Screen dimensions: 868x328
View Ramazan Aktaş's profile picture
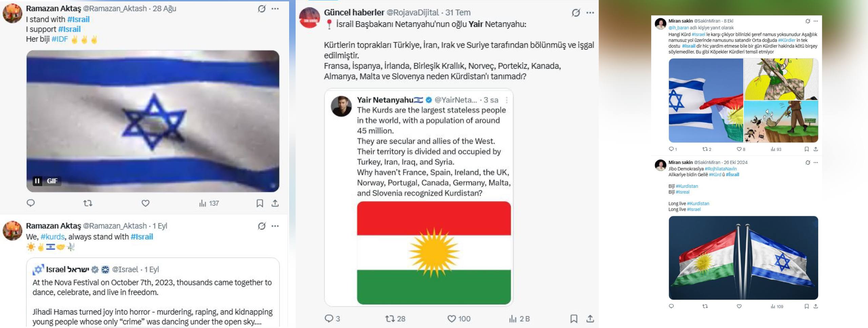(13, 14)
